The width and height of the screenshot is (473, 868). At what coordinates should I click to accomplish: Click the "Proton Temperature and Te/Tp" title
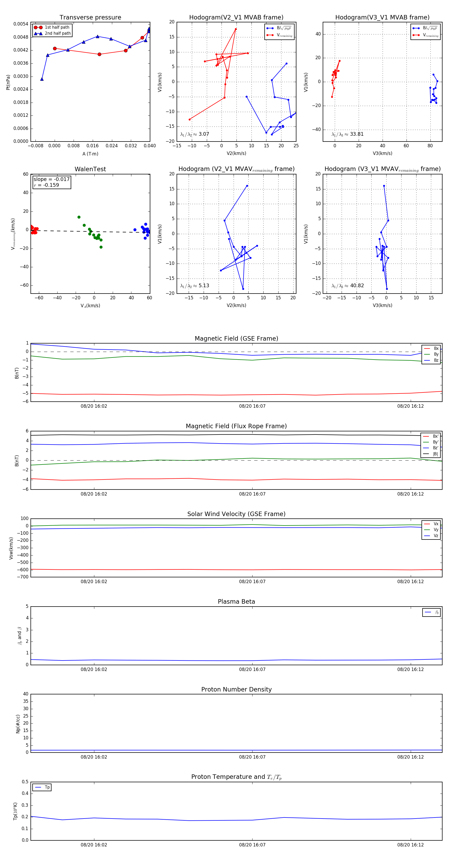pos(236,777)
